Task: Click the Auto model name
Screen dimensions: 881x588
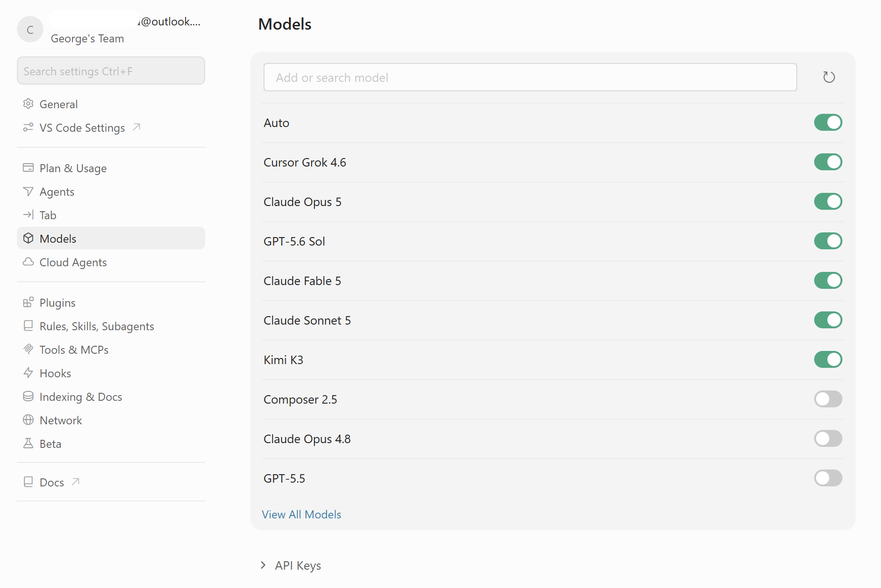Action: 276,123
